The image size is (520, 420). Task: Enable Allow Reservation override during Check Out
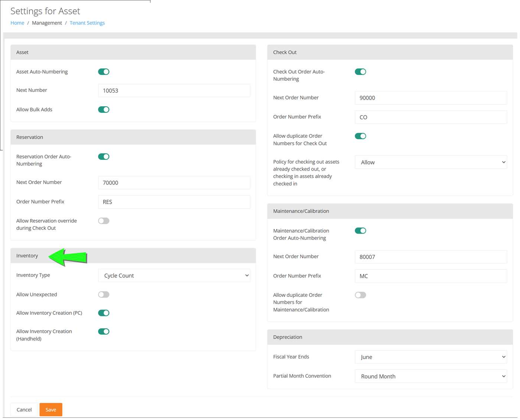tap(104, 221)
